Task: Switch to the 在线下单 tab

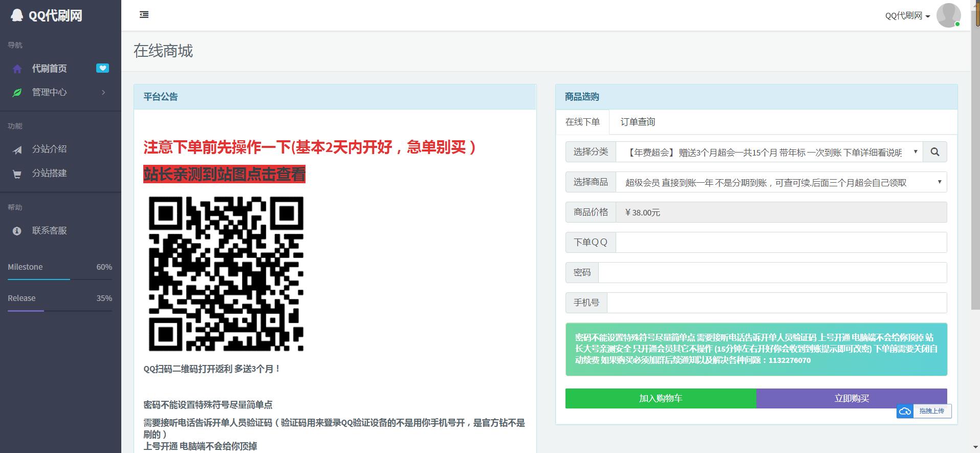Action: [x=582, y=122]
